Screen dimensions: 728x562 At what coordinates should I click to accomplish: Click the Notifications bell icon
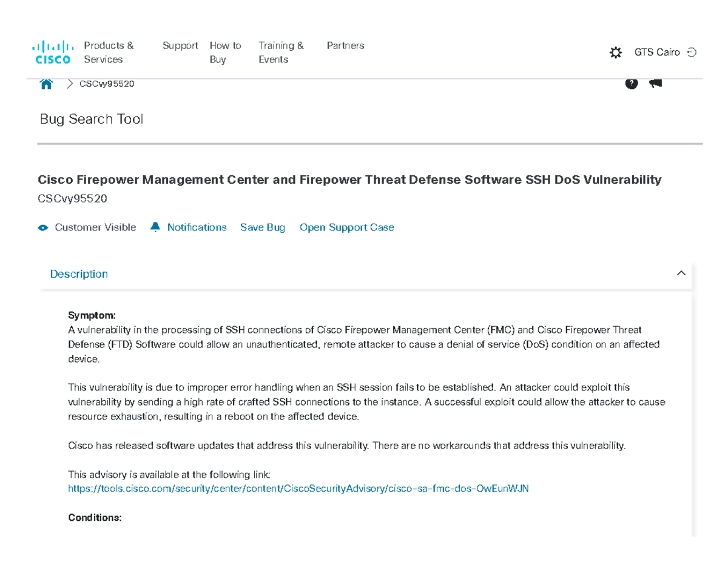155,227
